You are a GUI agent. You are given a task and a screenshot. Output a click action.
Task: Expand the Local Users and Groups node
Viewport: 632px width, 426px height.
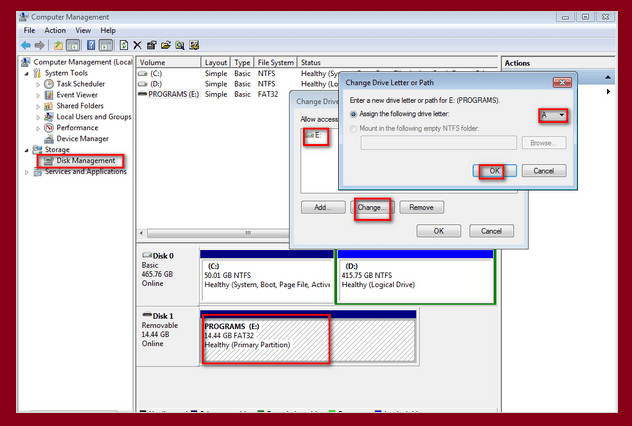coord(38,117)
